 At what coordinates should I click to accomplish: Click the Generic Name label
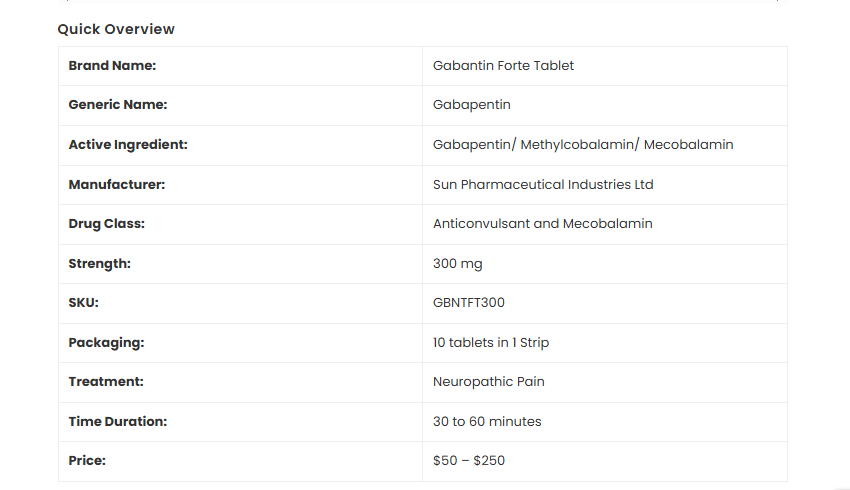tap(117, 105)
